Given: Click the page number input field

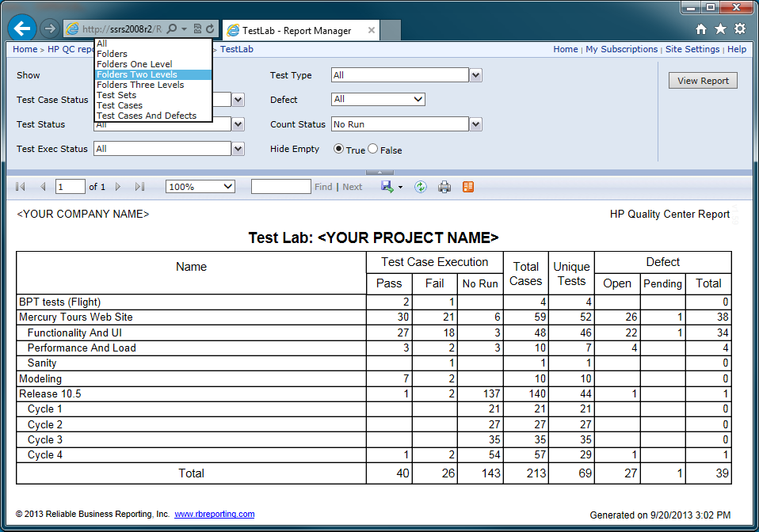Looking at the screenshot, I should (69, 186).
